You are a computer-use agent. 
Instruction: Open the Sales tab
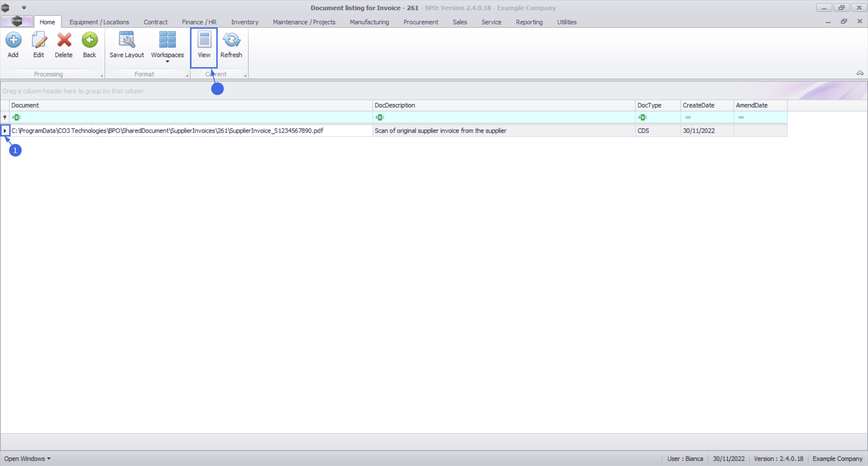[460, 22]
